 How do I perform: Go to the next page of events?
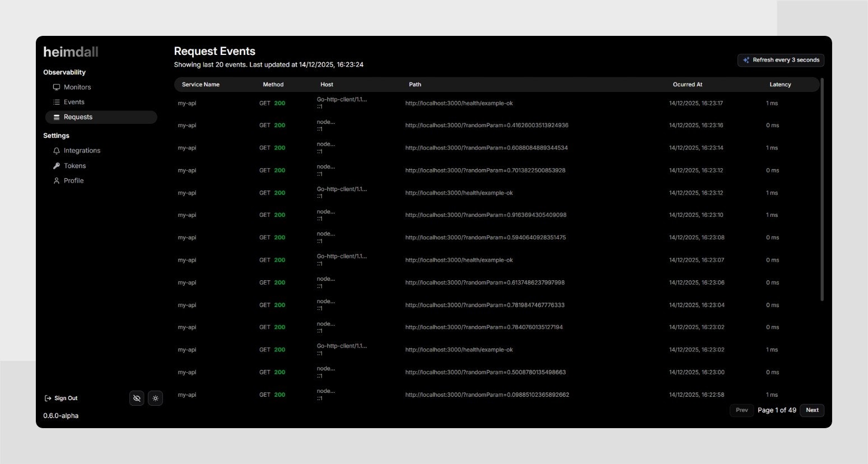pyautogui.click(x=811, y=410)
